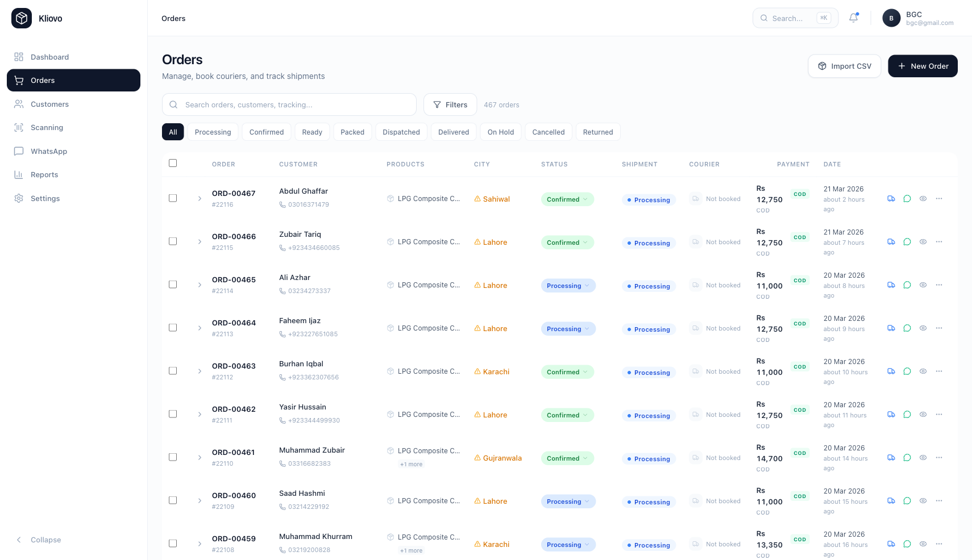Viewport: 972px width, 560px height.
Task: Click the Kliovo logo icon
Action: [22, 18]
